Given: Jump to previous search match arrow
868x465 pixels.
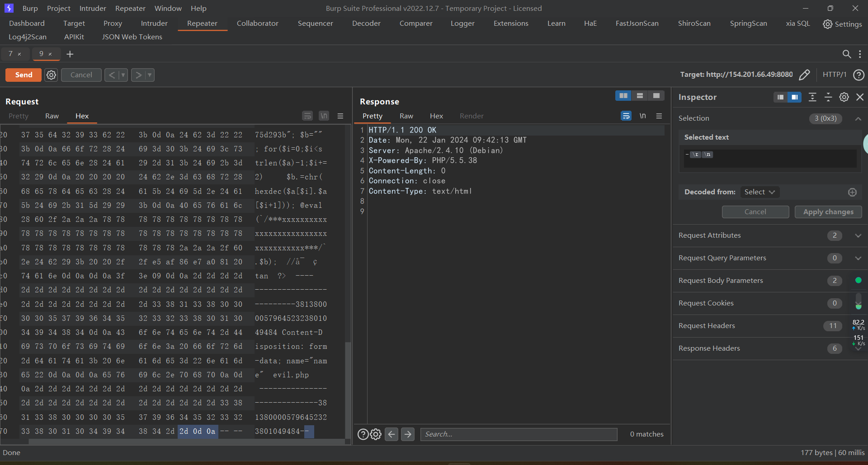Looking at the screenshot, I should point(392,434).
